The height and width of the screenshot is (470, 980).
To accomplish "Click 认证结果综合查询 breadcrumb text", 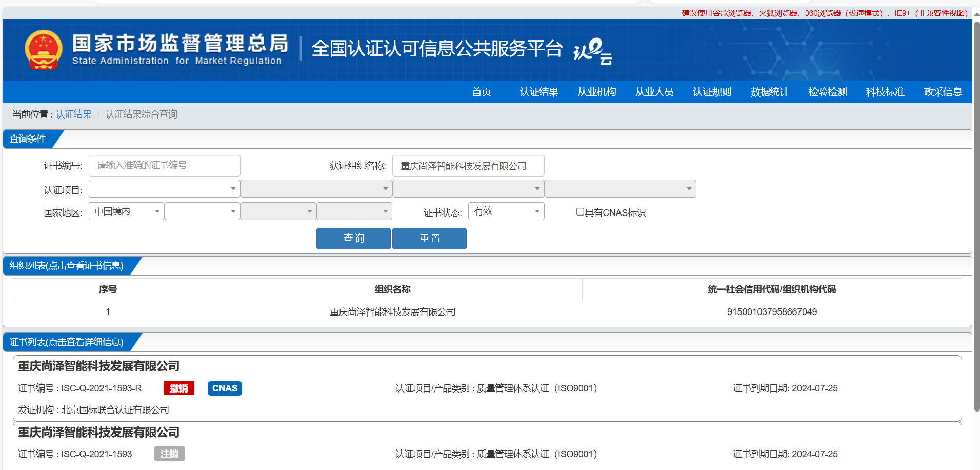I will 141,114.
